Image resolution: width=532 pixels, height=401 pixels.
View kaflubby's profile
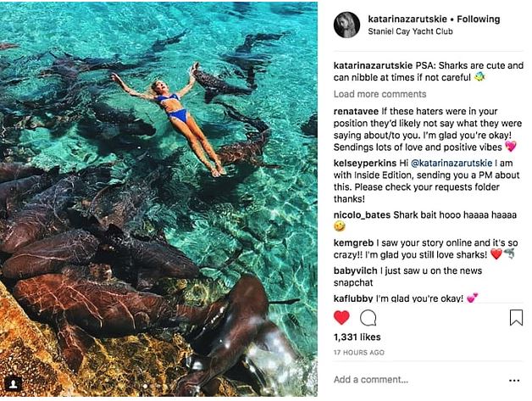(x=353, y=298)
